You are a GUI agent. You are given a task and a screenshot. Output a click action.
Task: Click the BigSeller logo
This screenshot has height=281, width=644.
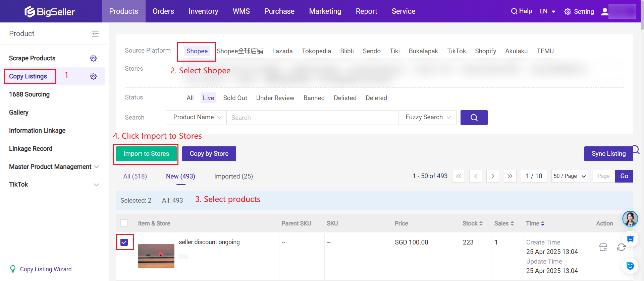pos(50,12)
